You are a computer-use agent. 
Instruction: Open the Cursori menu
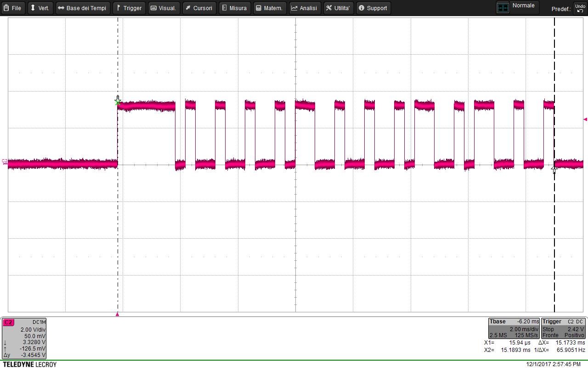click(199, 8)
